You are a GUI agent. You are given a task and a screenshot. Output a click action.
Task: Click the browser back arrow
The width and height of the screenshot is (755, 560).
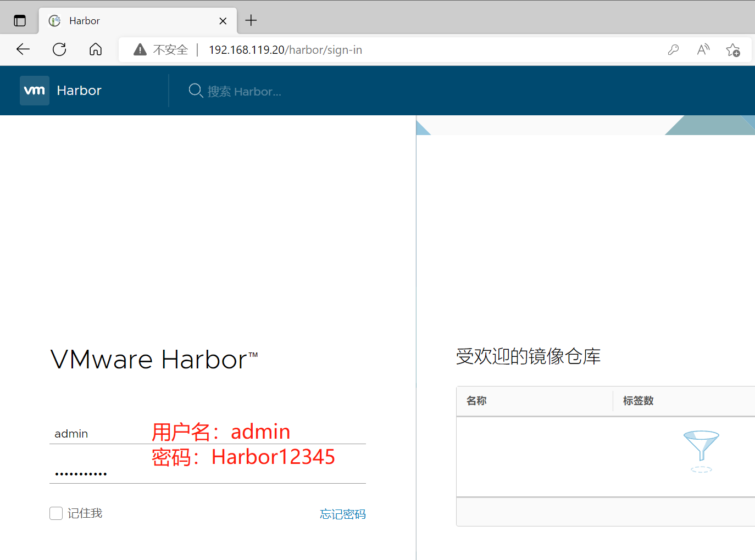point(23,49)
